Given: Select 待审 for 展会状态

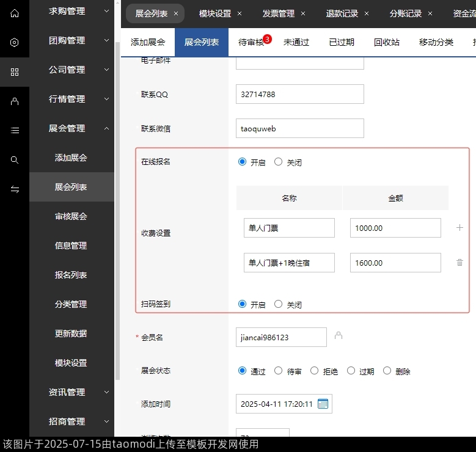Looking at the screenshot, I should point(279,371).
